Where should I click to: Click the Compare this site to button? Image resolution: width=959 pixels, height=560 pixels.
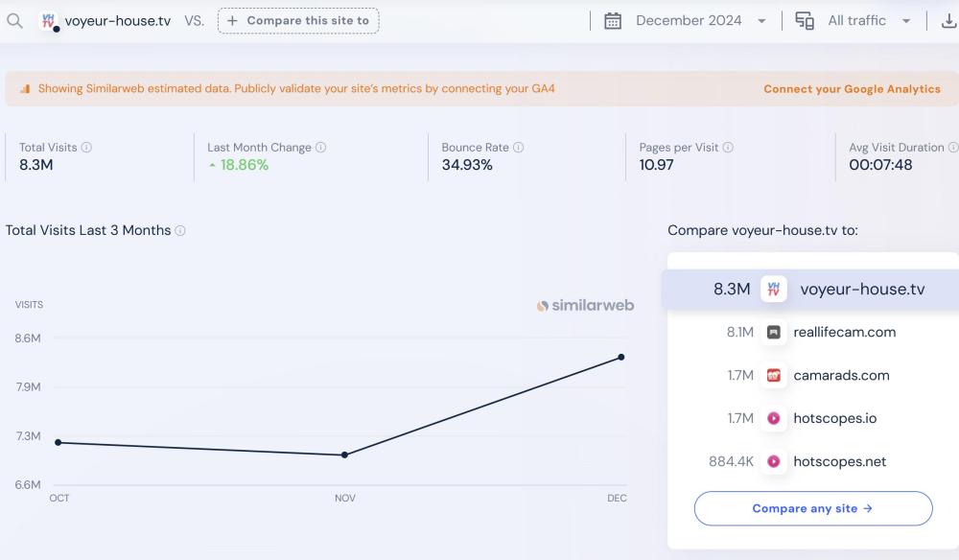coord(298,20)
